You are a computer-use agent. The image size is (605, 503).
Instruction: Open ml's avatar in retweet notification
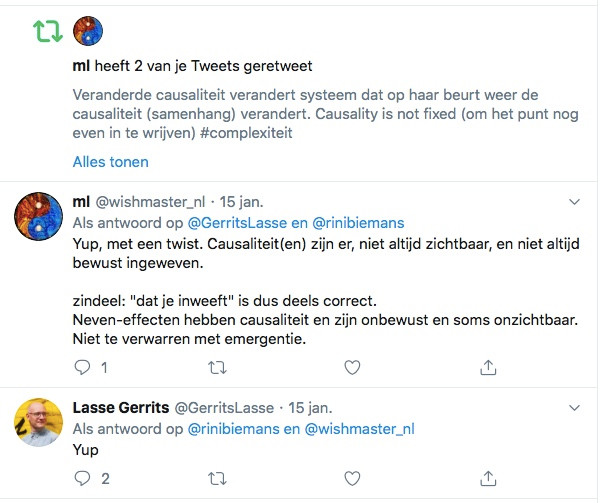click(x=88, y=31)
